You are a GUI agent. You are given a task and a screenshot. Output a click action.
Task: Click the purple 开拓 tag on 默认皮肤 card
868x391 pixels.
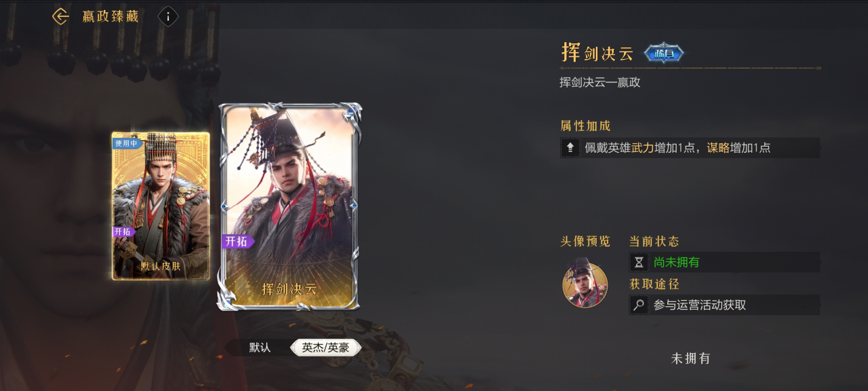123,231
